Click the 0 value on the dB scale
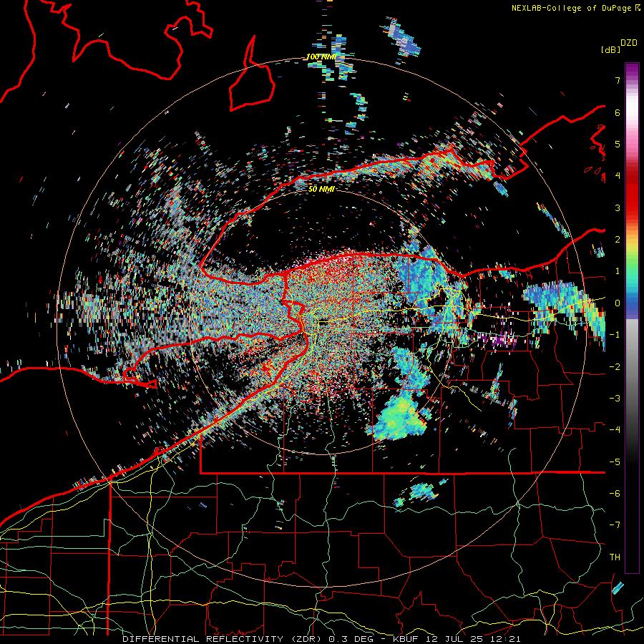Viewport: 644px width, 644px height. tap(618, 303)
